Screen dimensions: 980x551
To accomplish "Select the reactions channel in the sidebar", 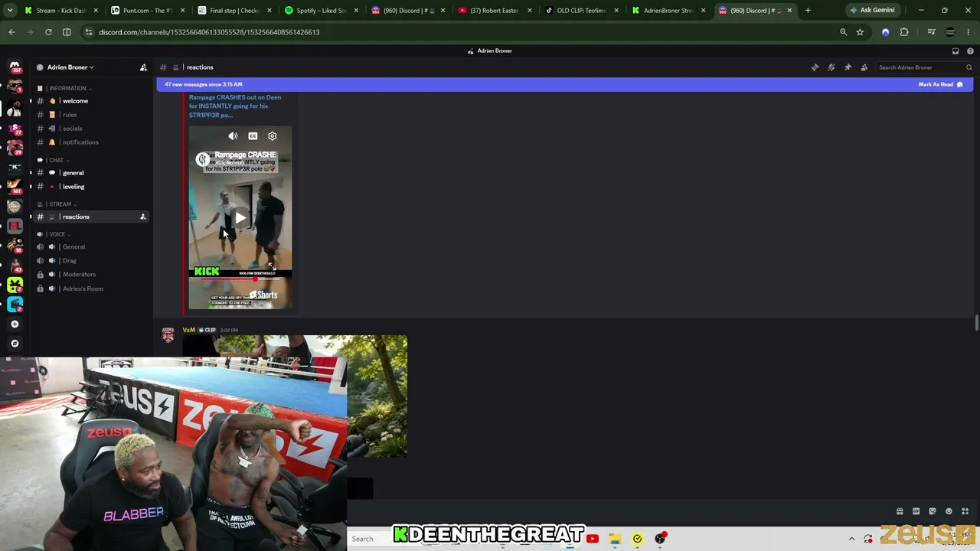I will 90,217.
